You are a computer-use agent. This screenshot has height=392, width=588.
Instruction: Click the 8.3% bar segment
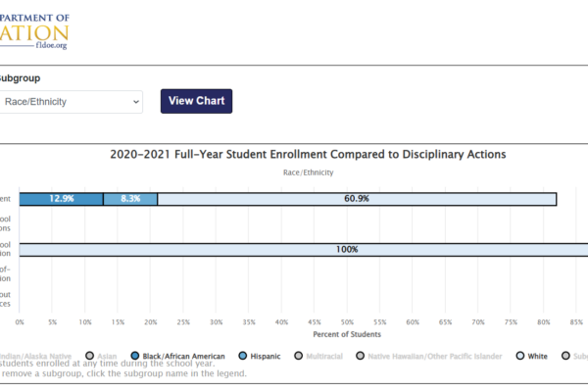(130, 199)
